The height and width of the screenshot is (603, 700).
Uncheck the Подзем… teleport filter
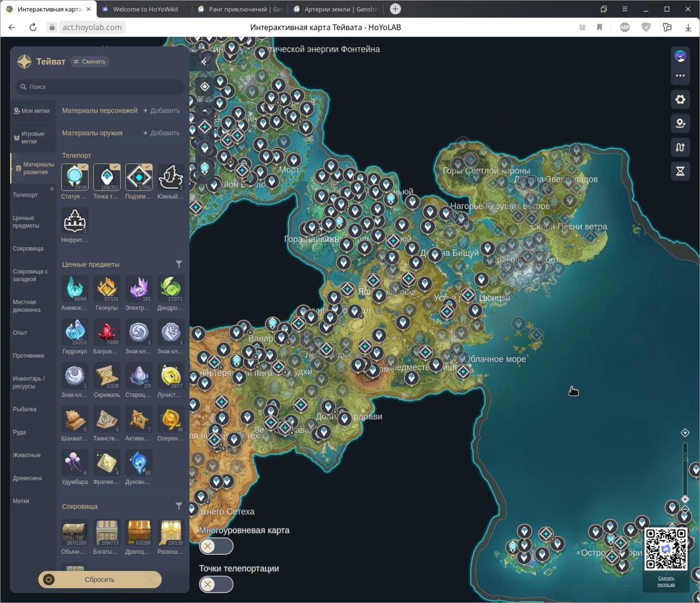click(139, 177)
